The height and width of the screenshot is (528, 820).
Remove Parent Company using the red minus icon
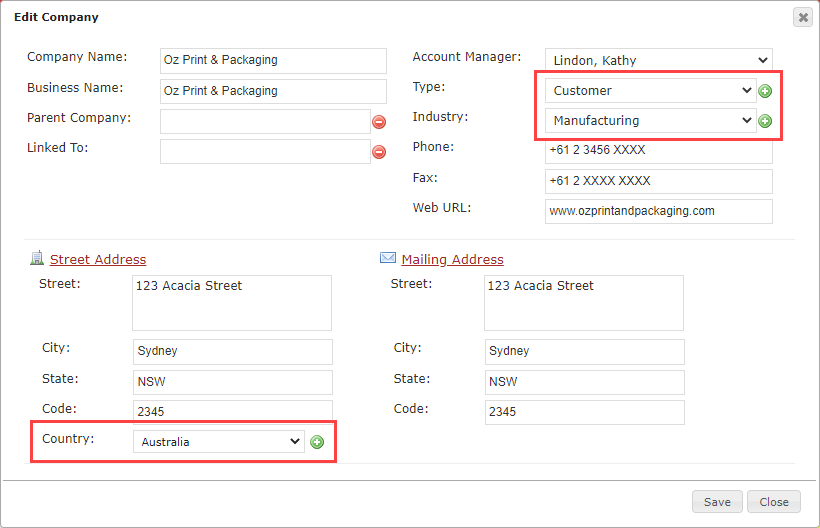pyautogui.click(x=379, y=122)
